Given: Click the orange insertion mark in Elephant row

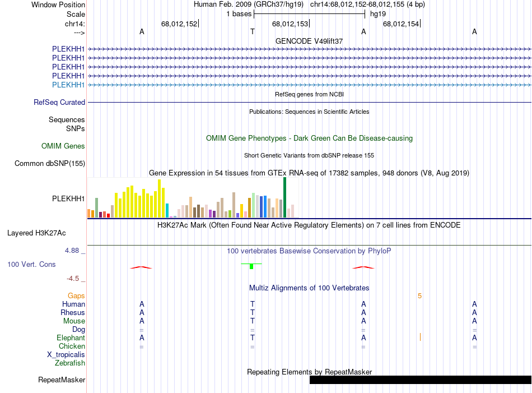Looking at the screenshot, I should tap(420, 337).
